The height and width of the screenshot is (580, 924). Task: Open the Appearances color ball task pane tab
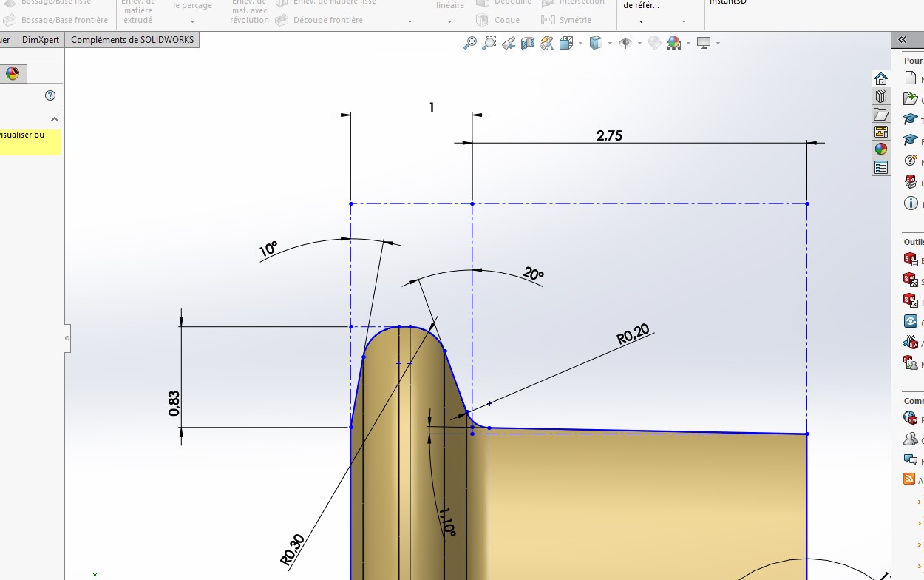pos(880,149)
